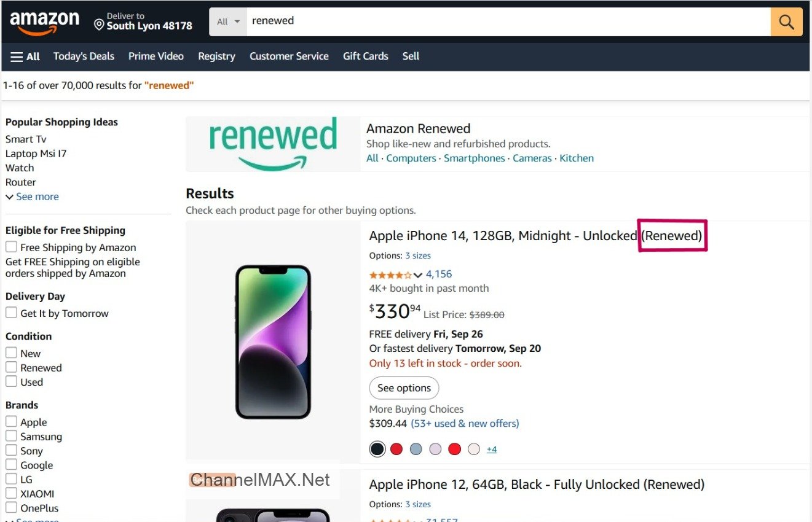The image size is (812, 522).
Task: Go to the Gift Cards section
Action: click(x=365, y=56)
